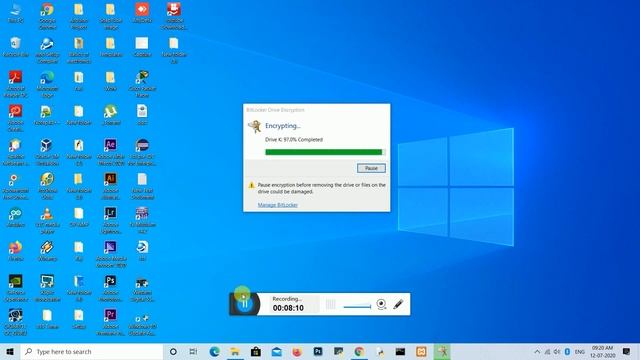The image size is (640, 360).
Task: Open the volume control in system tray
Action: pos(557,351)
